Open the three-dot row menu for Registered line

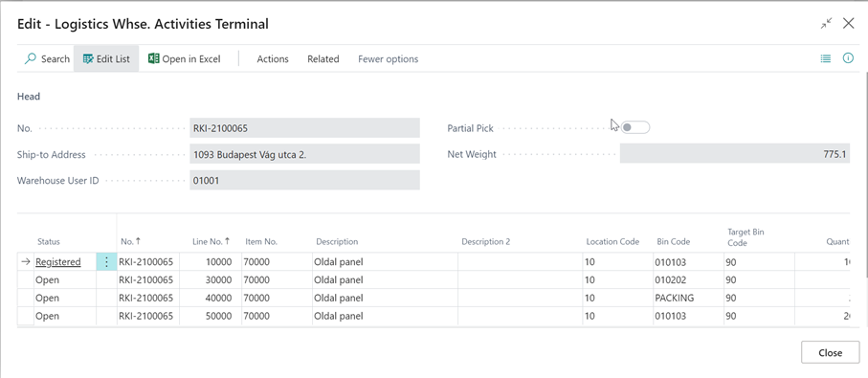tap(106, 262)
